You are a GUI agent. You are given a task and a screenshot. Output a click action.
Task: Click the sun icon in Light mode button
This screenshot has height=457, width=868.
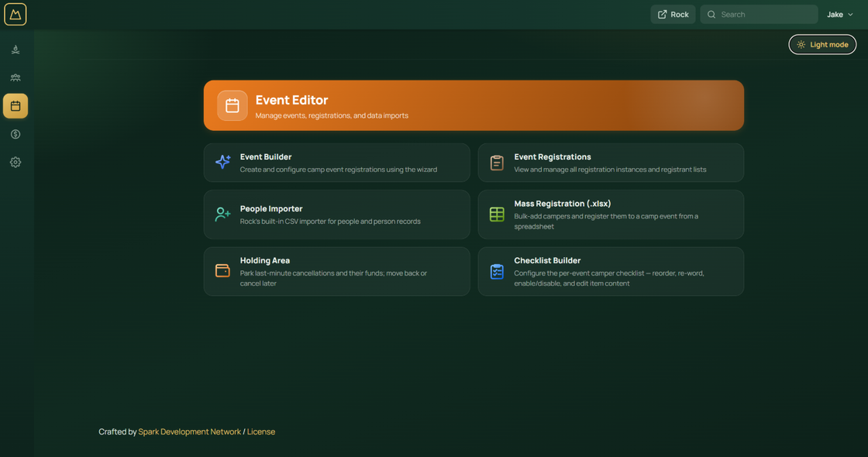pyautogui.click(x=801, y=45)
